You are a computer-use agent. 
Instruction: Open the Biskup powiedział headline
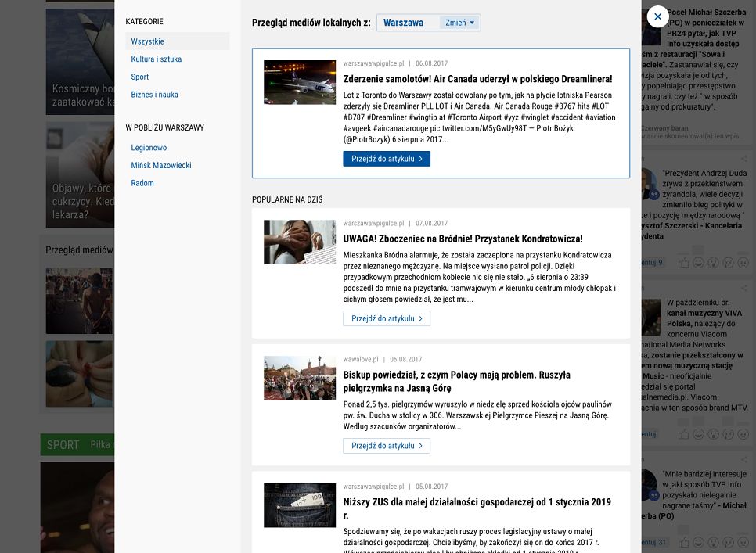click(x=456, y=382)
